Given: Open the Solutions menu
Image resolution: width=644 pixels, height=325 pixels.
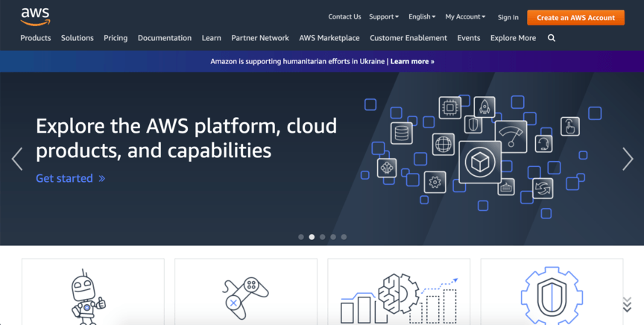Looking at the screenshot, I should point(78,38).
